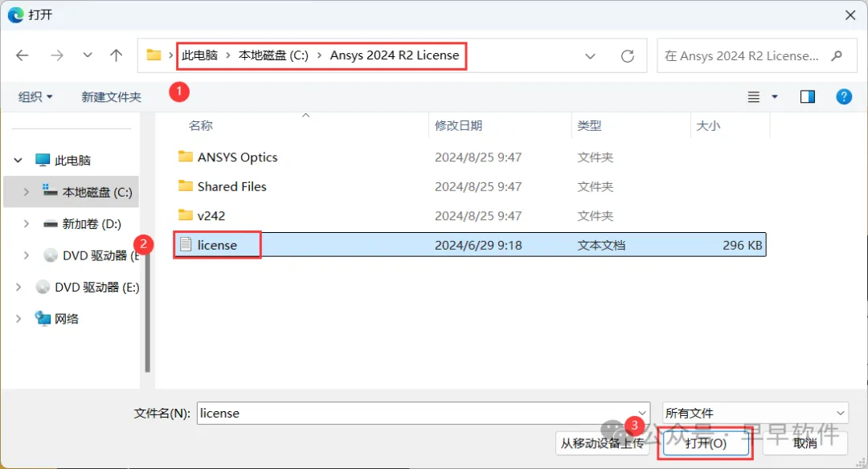Select the license text document
Screen dimensions: 868x469
click(x=470, y=245)
